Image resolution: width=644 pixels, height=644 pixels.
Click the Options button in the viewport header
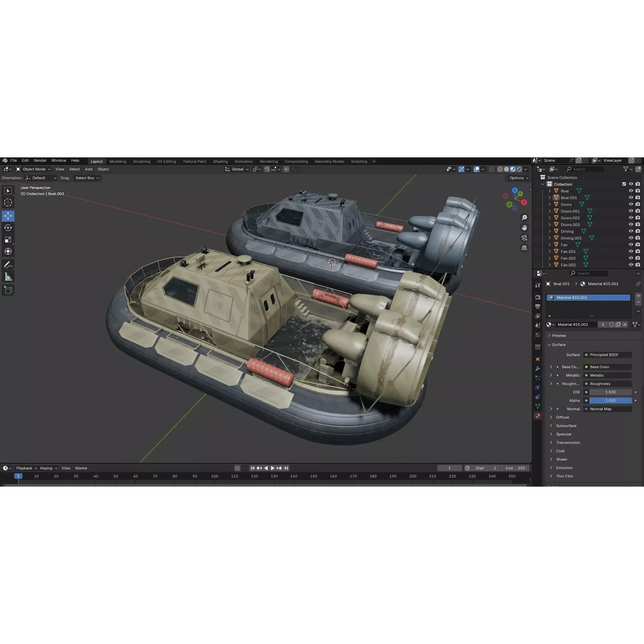pos(518,178)
